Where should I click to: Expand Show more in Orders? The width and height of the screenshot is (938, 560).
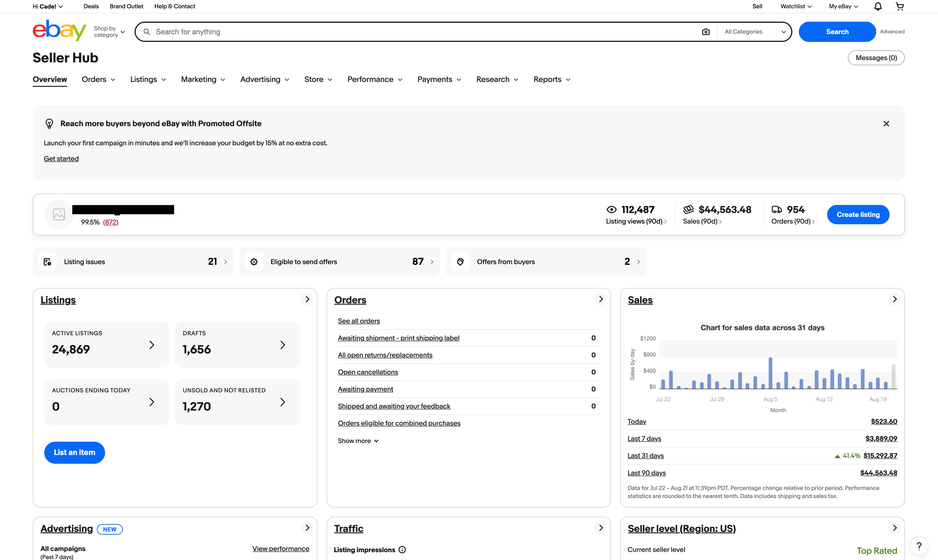tap(358, 441)
